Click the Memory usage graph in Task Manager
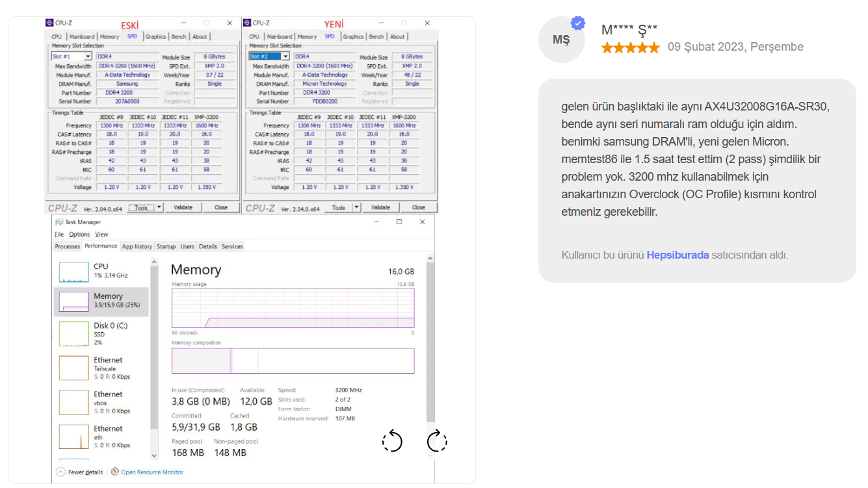868x488 pixels. pos(293,308)
